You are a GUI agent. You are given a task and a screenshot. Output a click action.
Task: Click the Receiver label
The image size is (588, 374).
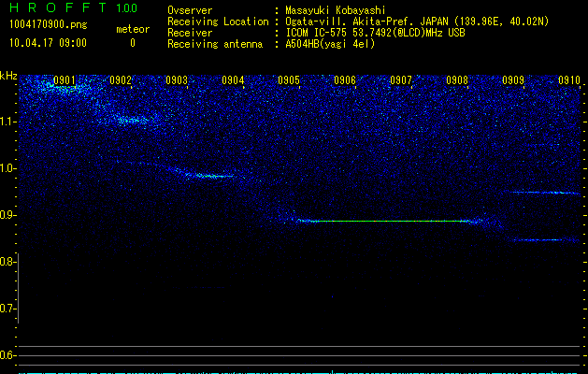(190, 33)
